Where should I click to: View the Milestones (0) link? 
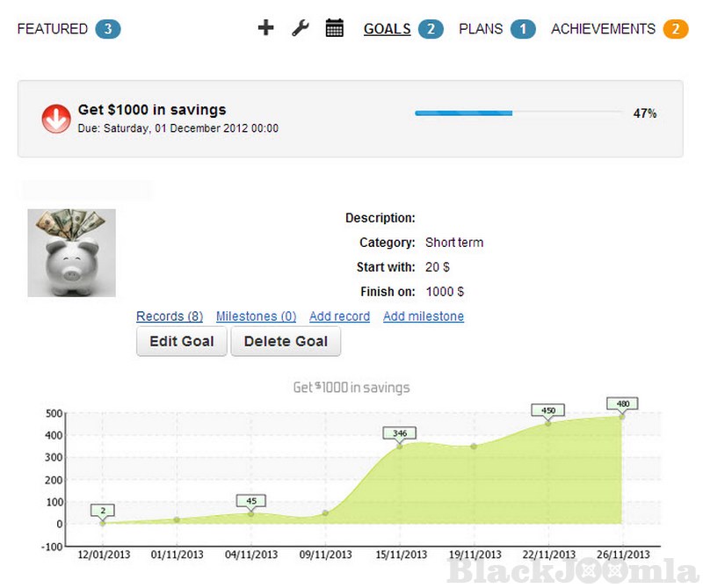pos(256,316)
